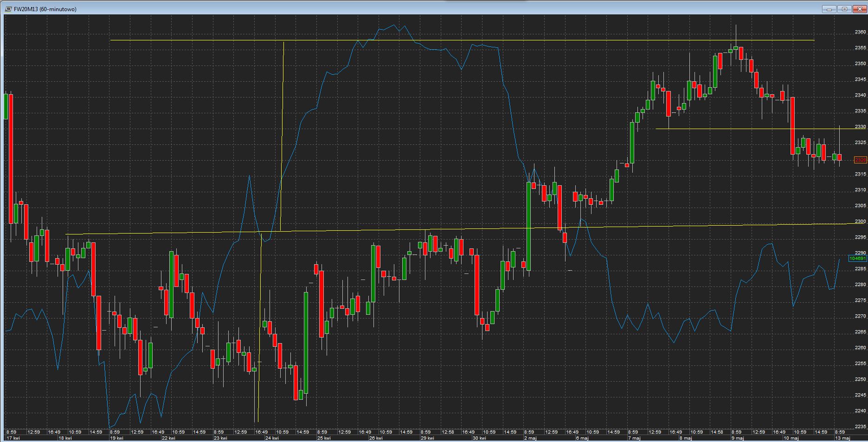The width and height of the screenshot is (868, 442).
Task: Click the FW20M13 (60-minutowo) title bar text
Action: [x=45, y=9]
